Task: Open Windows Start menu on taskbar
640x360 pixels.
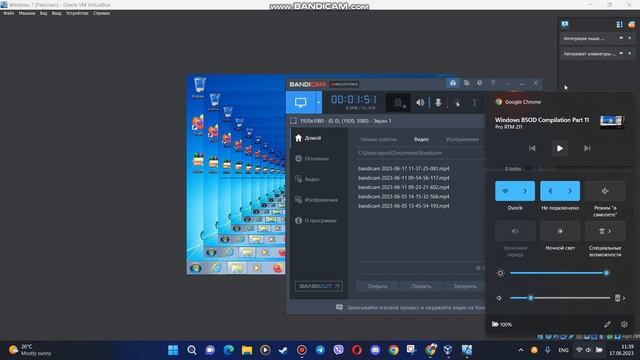Action: (173, 350)
